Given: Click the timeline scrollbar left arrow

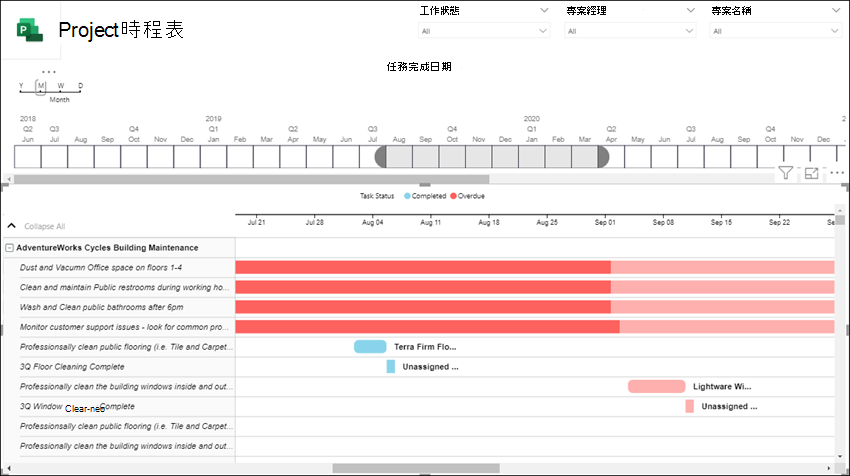Looking at the screenshot, I should click(9, 179).
